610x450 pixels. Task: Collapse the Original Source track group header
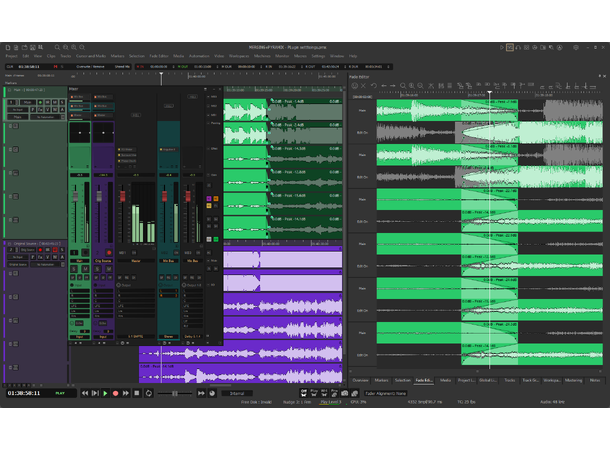[9, 243]
